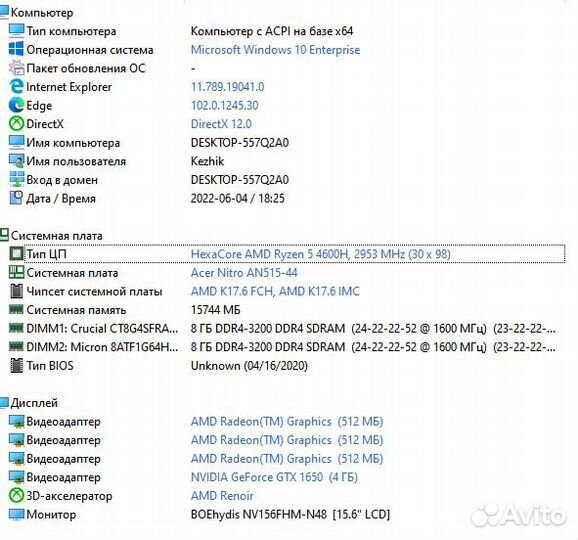Select the Тип ЦП label
This screenshot has width=578, height=540.
tap(46, 254)
